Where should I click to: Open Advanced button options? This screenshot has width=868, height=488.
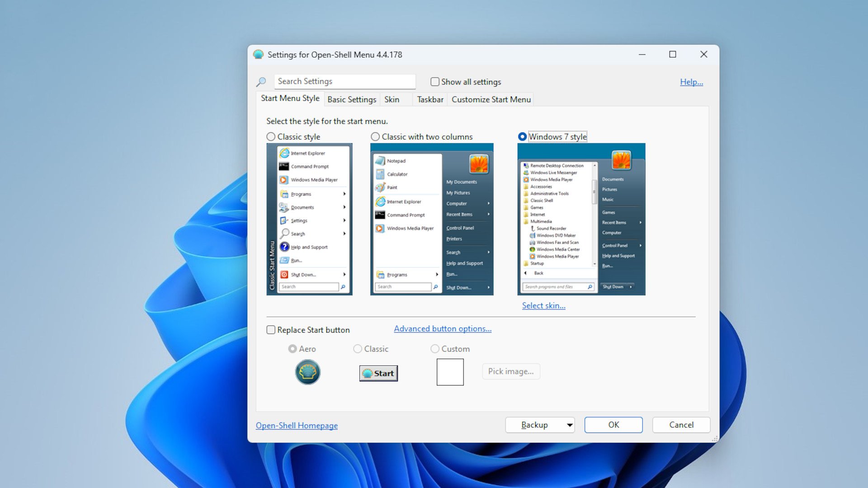tap(442, 328)
